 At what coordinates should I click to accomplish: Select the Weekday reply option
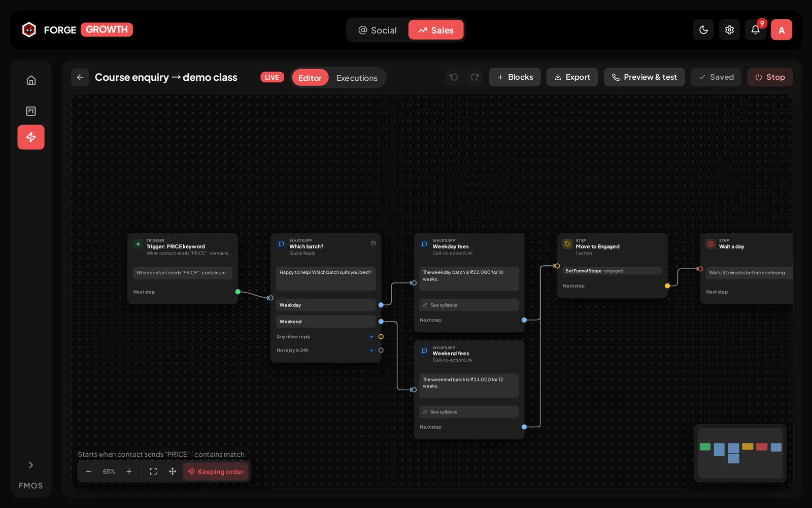(326, 305)
